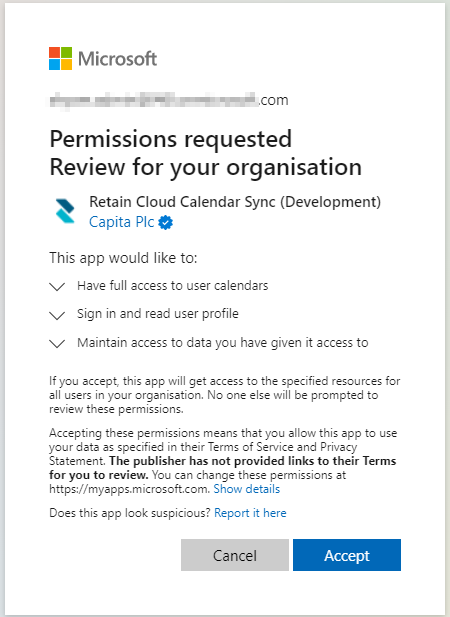Screen dimensions: 450x617
Task: Click bold 'publisher has not provided links' warning
Action: tap(223, 468)
